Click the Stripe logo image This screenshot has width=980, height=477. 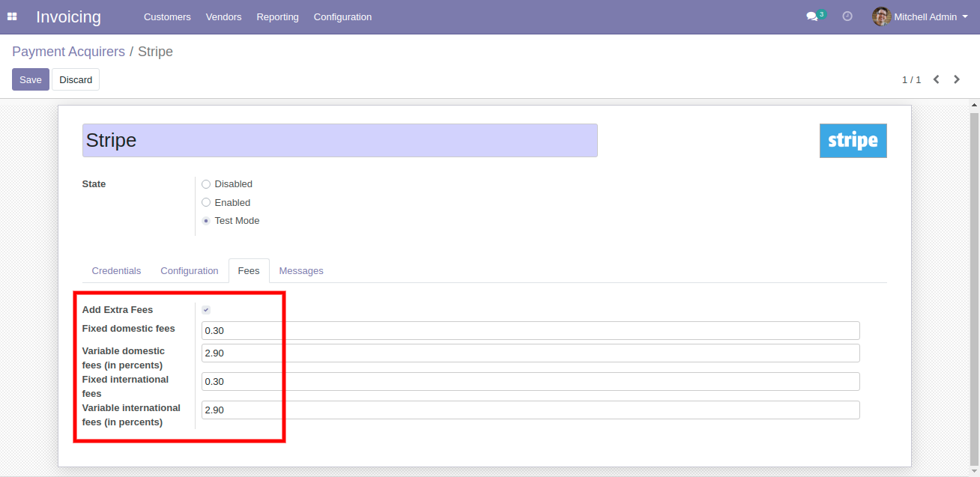click(853, 141)
